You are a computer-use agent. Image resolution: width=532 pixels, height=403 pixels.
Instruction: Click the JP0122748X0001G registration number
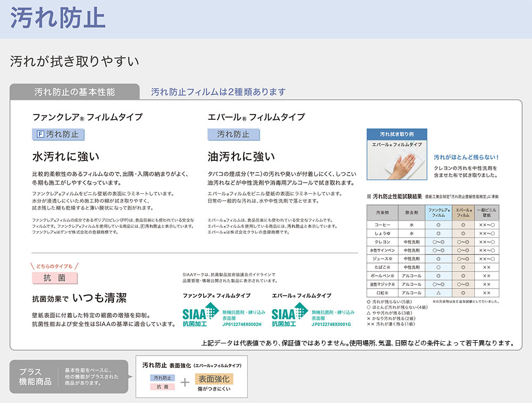tap(331, 324)
